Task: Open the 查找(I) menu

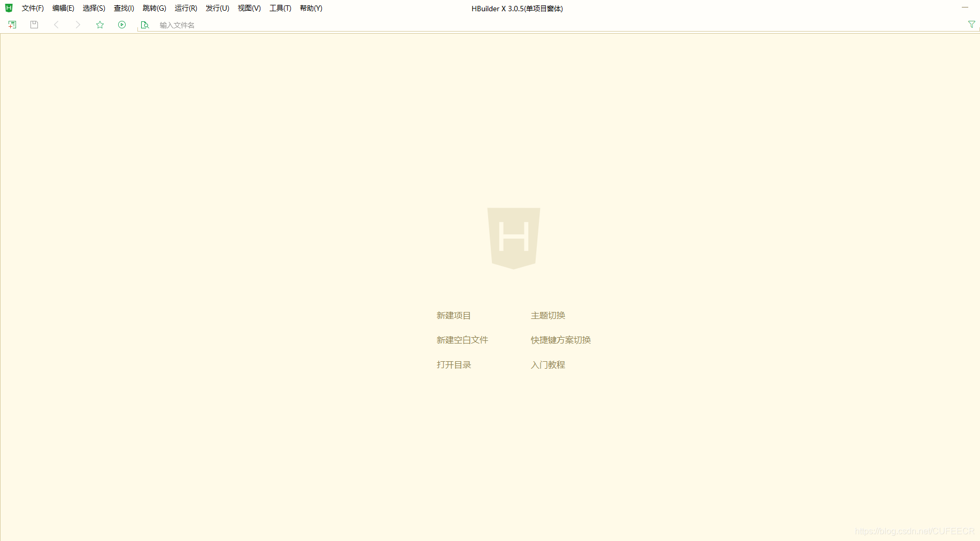Action: point(124,8)
